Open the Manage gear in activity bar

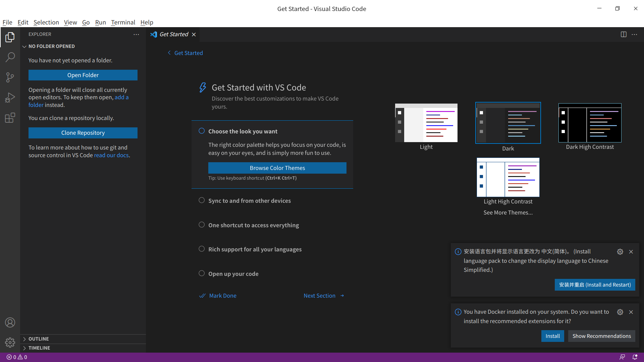10,342
